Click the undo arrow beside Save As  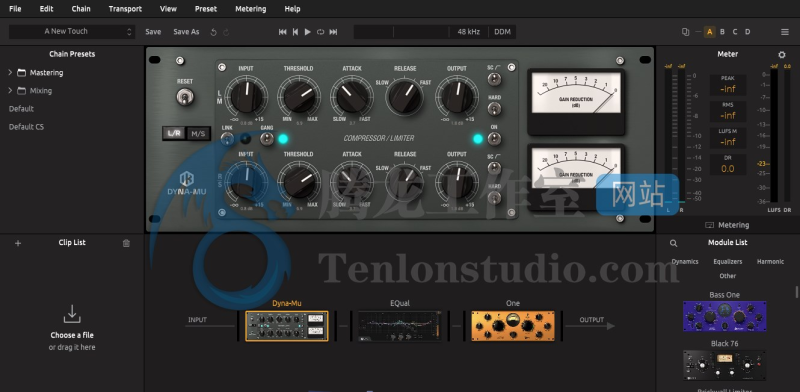pyautogui.click(x=213, y=32)
